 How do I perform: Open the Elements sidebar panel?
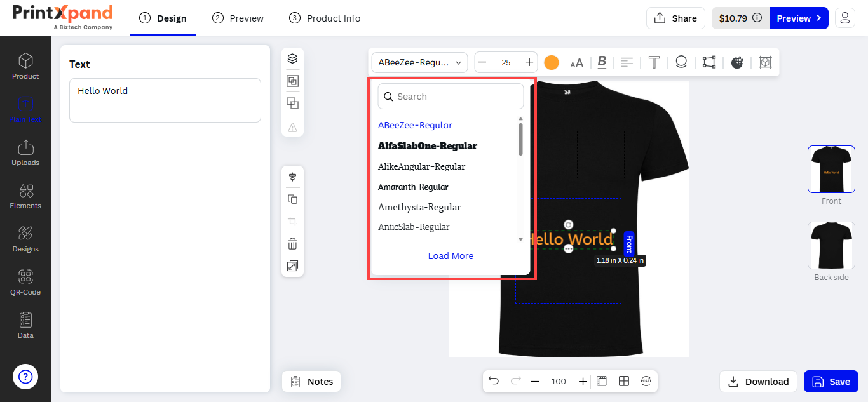tap(25, 196)
